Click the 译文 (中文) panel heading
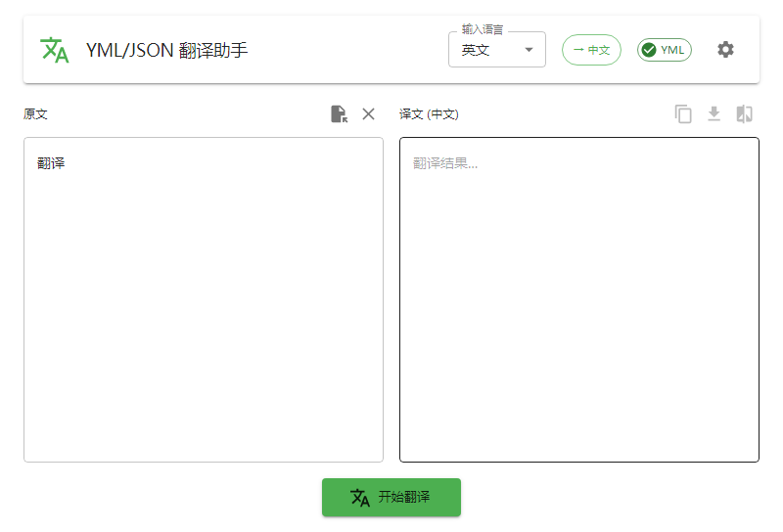The height and width of the screenshot is (532, 783). (429, 114)
